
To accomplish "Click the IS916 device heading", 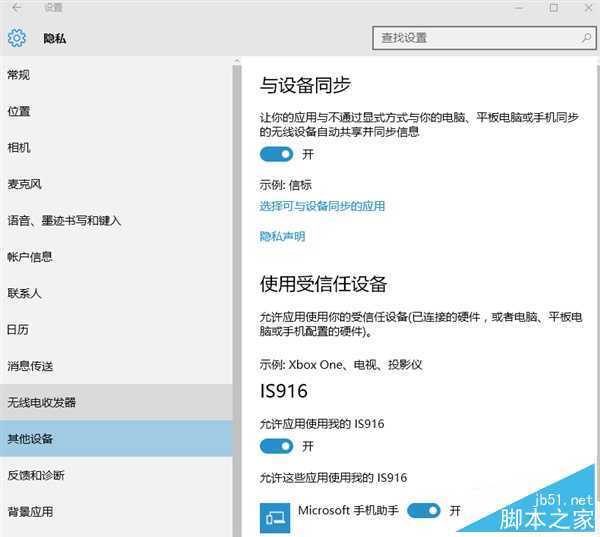I will pyautogui.click(x=284, y=391).
